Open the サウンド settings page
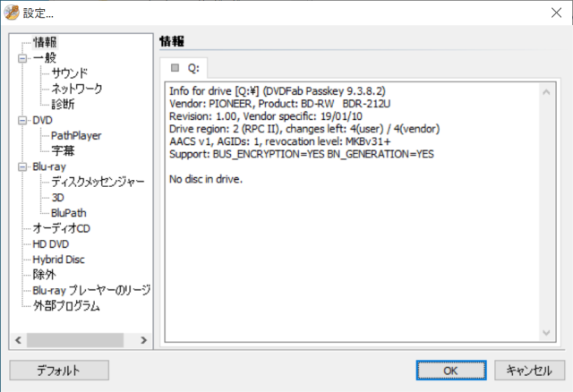Image resolution: width=573 pixels, height=392 pixels. click(x=70, y=73)
